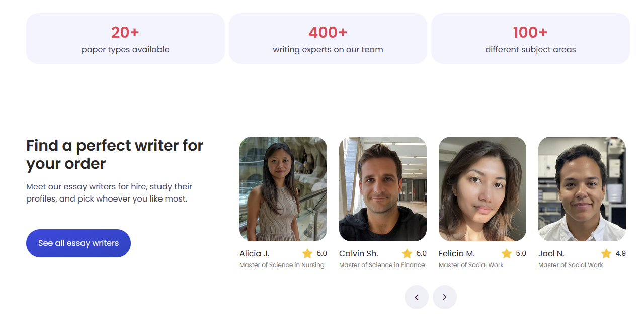The image size is (644, 331).
Task: Click the star icon beside Calvin Sh.
Action: click(407, 253)
